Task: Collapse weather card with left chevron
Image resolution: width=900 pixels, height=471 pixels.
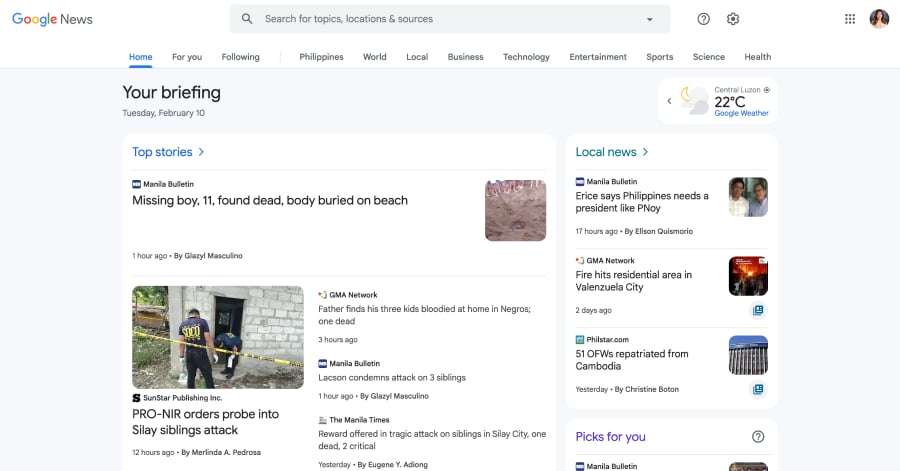Action: click(x=669, y=101)
